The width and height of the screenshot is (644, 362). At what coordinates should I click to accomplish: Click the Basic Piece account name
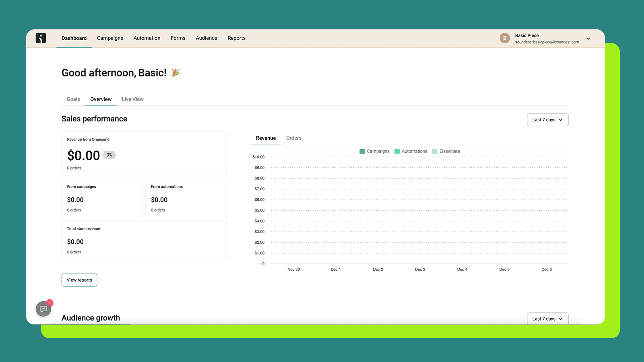(527, 35)
